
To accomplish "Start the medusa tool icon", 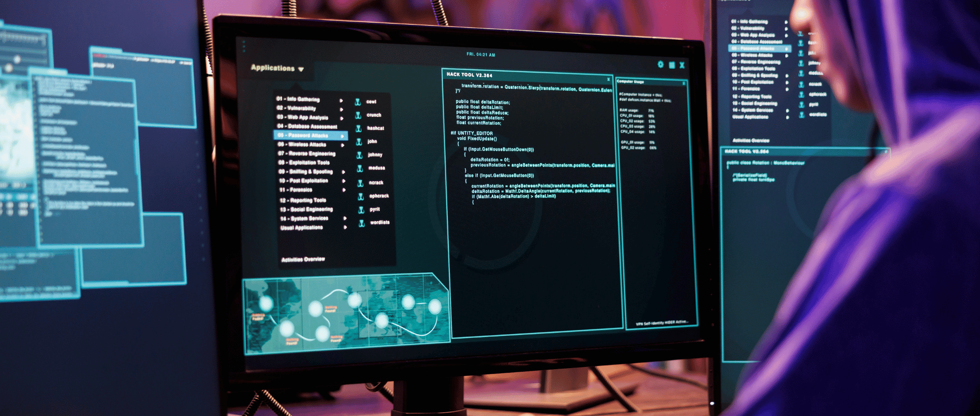I will [x=360, y=168].
